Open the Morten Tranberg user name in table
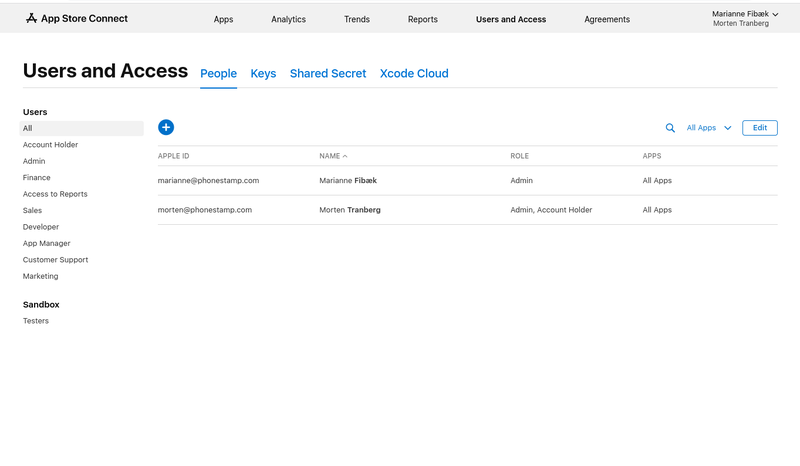 (350, 210)
